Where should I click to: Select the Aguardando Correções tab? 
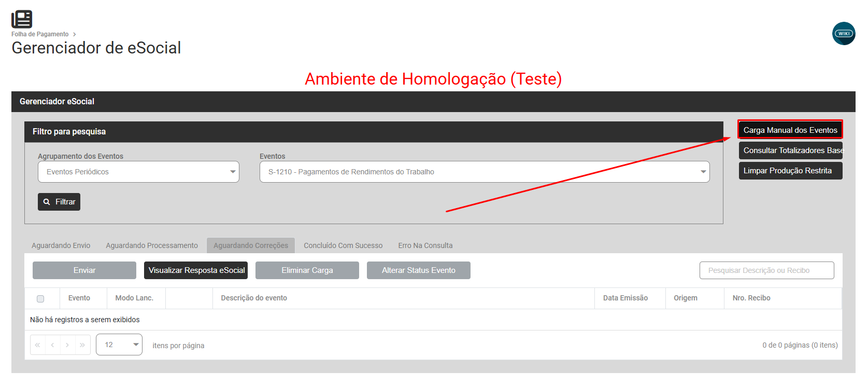click(251, 245)
